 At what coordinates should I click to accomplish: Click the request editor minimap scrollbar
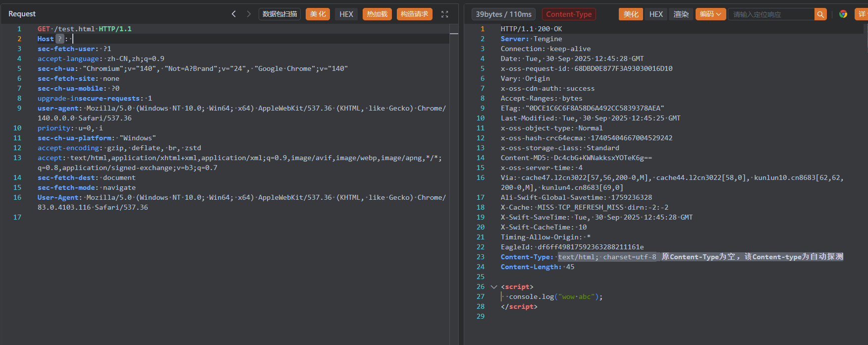pyautogui.click(x=454, y=33)
